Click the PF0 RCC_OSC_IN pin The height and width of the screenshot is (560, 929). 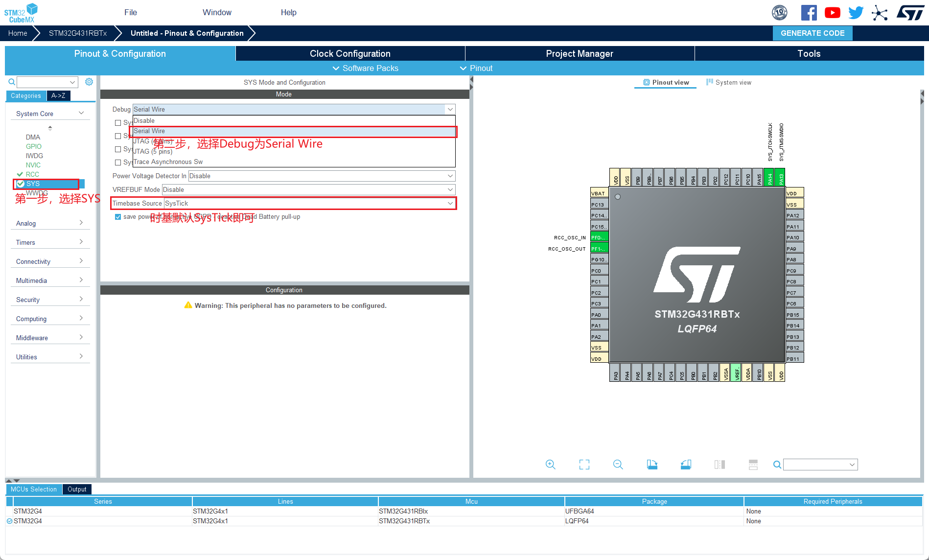point(599,237)
